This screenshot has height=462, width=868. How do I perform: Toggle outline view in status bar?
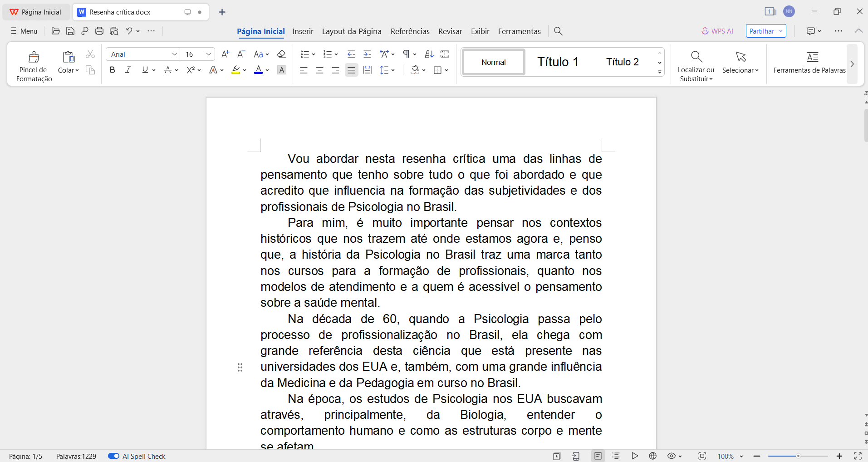[616, 456]
